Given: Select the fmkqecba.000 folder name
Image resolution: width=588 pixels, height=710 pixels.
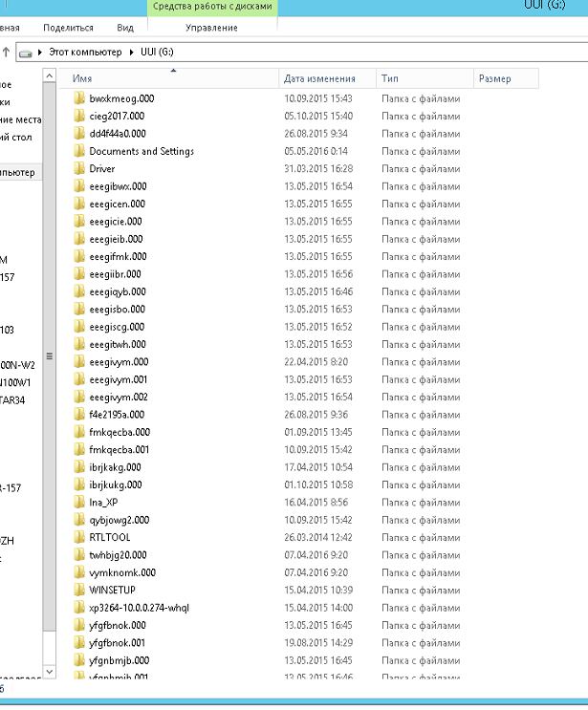Looking at the screenshot, I should [x=120, y=432].
